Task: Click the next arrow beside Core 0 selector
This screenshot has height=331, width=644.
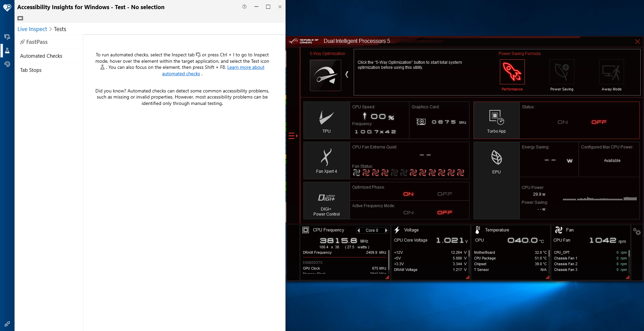Action: [386, 230]
